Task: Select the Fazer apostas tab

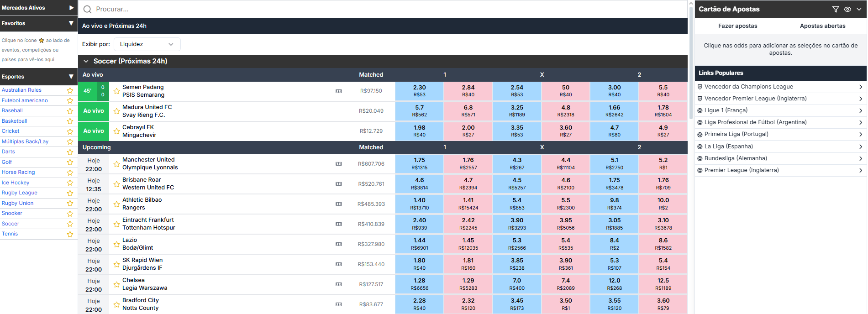Action: pyautogui.click(x=737, y=26)
